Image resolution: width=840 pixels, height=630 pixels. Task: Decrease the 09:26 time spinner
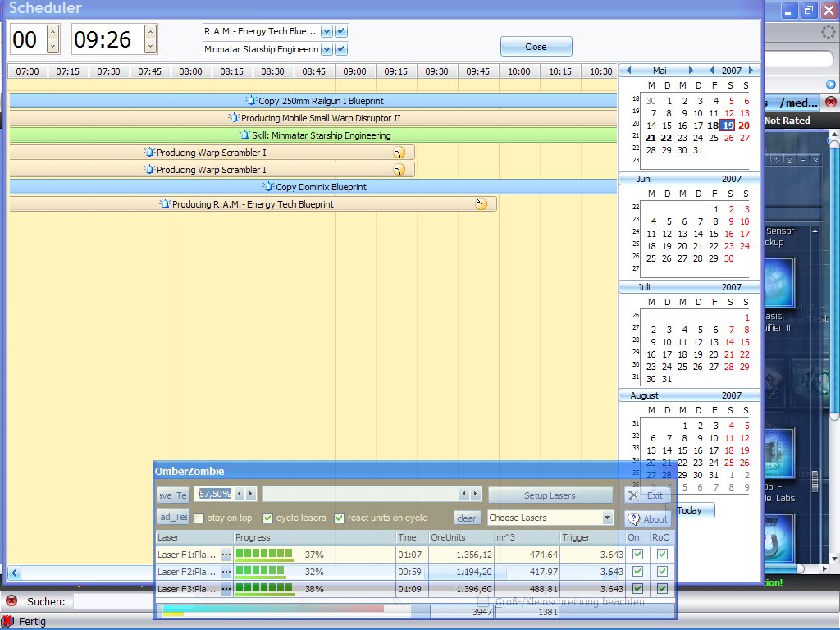pyautogui.click(x=151, y=46)
